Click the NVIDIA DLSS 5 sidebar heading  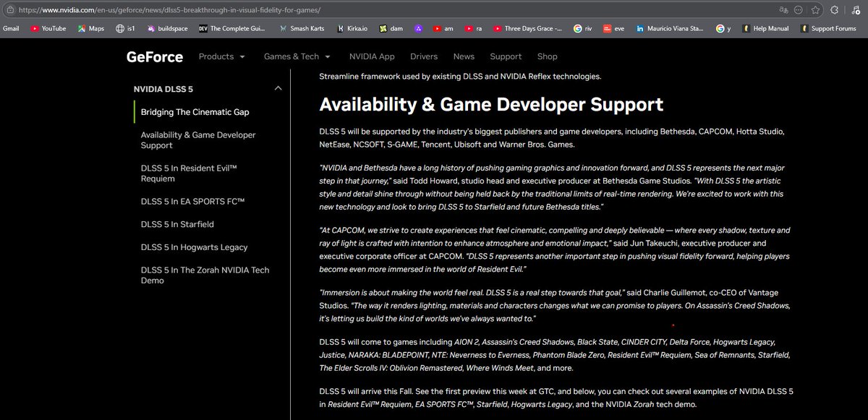coord(163,89)
